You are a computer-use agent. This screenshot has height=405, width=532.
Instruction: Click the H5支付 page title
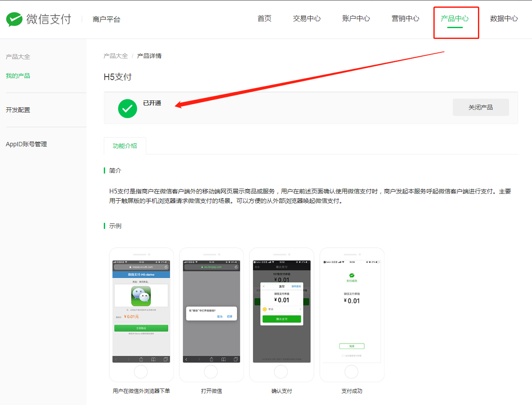[x=118, y=77]
